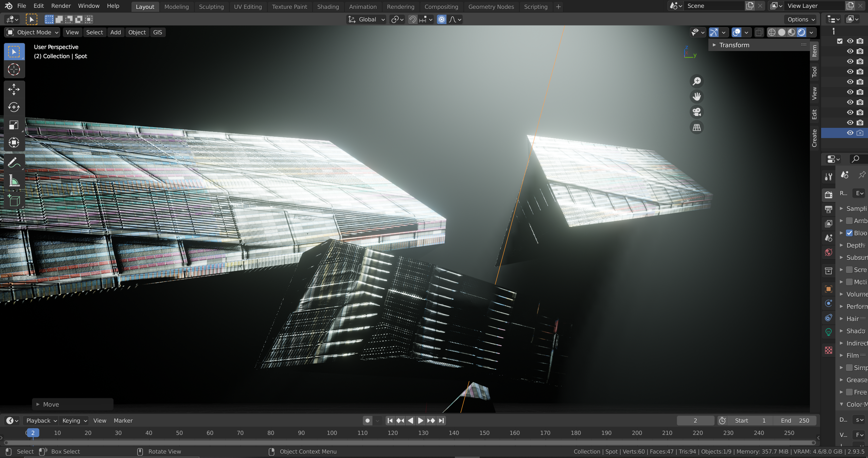The height and width of the screenshot is (458, 868).
Task: Select the Rotate tool
Action: 14,107
